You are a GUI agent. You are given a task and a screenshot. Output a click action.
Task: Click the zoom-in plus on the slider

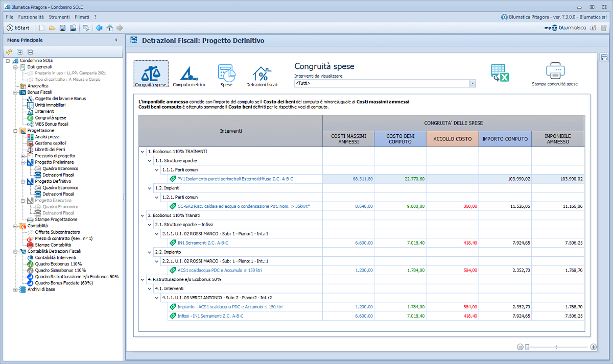[593, 347]
